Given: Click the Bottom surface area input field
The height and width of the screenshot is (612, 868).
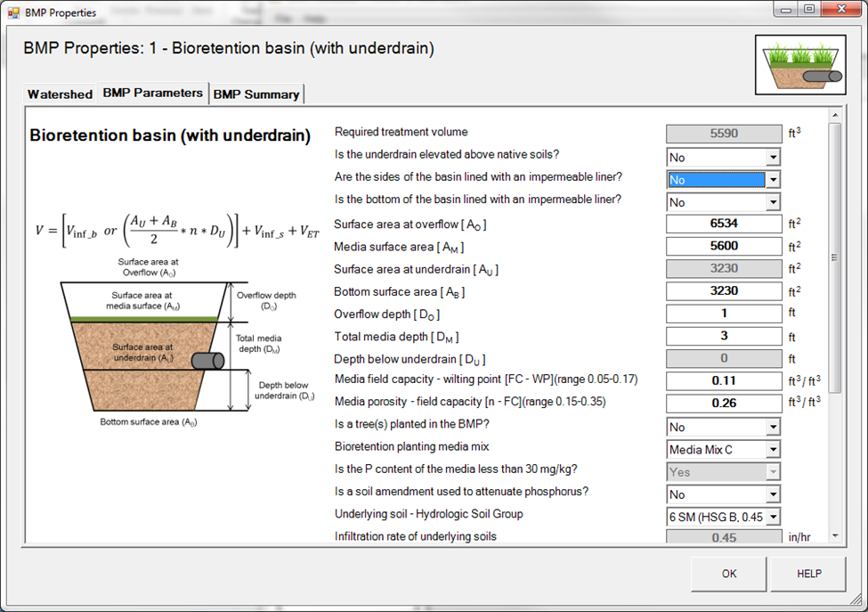Looking at the screenshot, I should tap(724, 290).
